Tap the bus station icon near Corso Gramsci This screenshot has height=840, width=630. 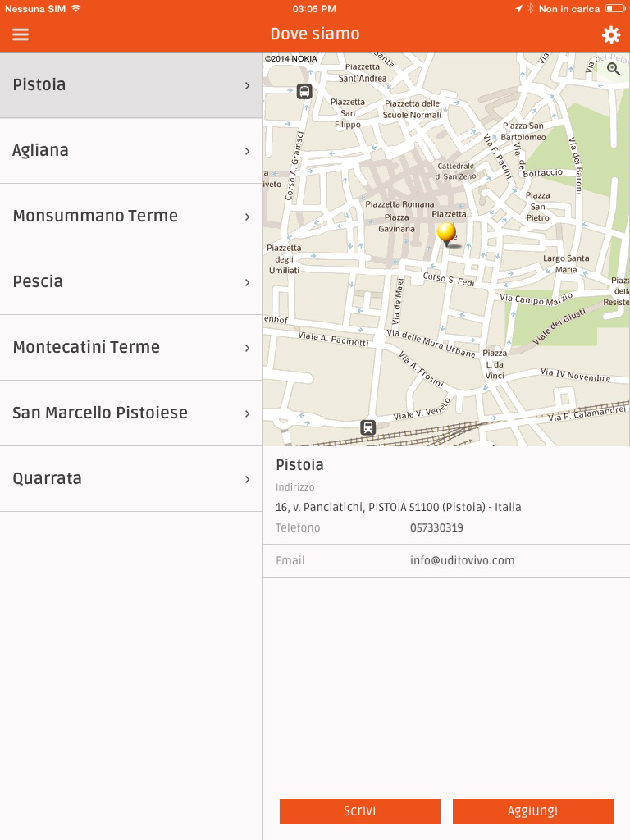[x=304, y=92]
